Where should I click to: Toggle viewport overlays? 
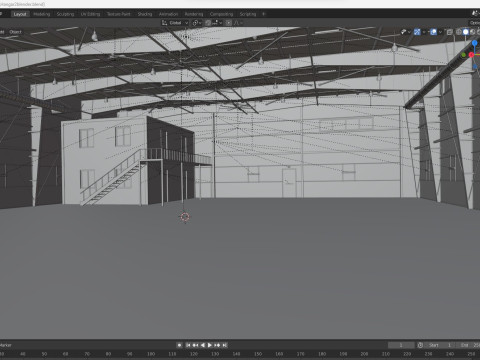434,32
